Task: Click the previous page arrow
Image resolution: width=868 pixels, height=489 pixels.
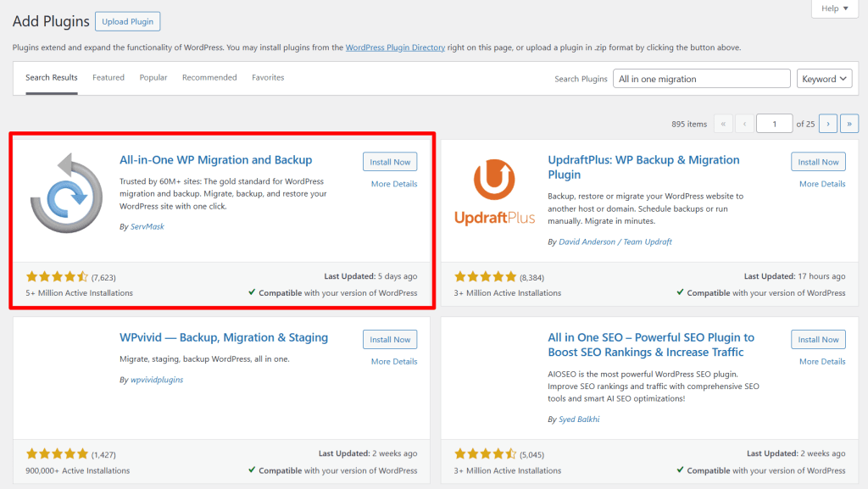Action: point(743,123)
